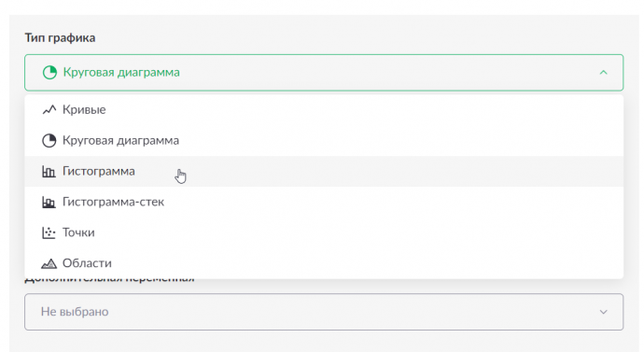The image size is (644, 352).
Task: Select the Области chart type
Action: (324, 263)
